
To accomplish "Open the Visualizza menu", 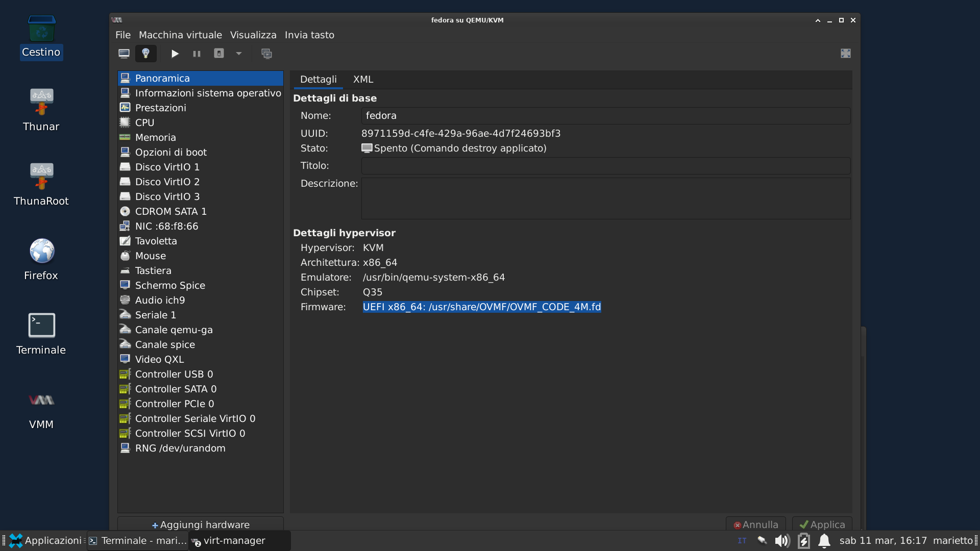I will 253,35.
